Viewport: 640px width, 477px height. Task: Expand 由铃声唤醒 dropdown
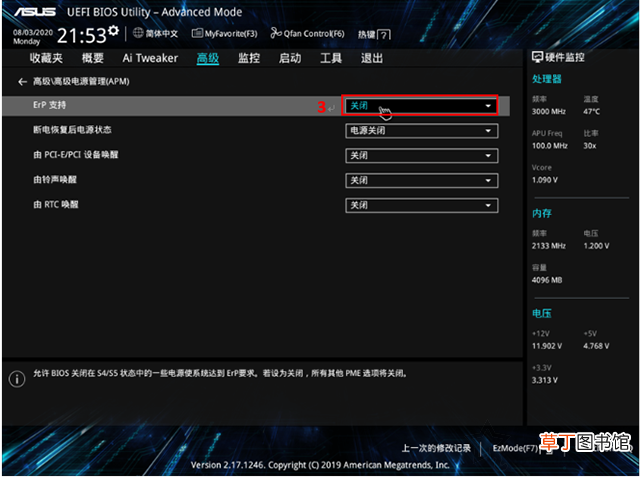click(x=421, y=181)
